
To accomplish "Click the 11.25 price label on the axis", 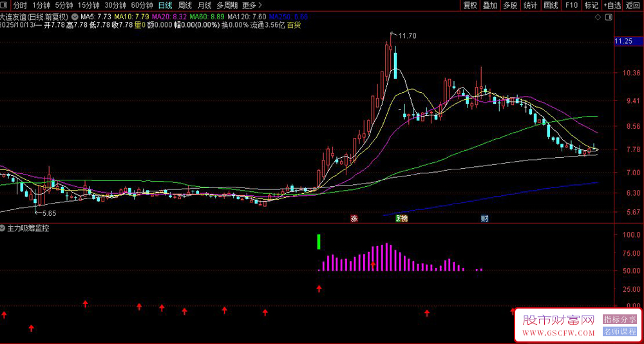I will click(x=623, y=41).
